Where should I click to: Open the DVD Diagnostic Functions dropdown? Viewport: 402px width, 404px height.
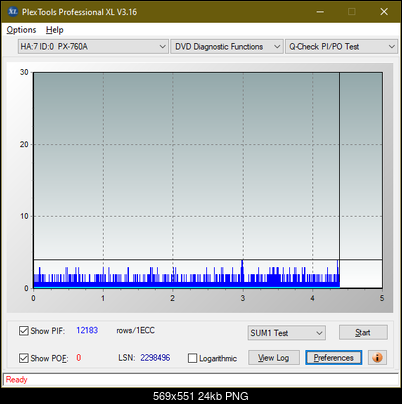click(x=227, y=47)
